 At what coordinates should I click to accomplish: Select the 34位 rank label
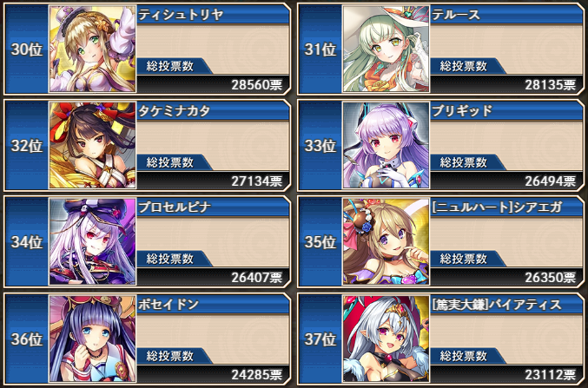coord(27,242)
